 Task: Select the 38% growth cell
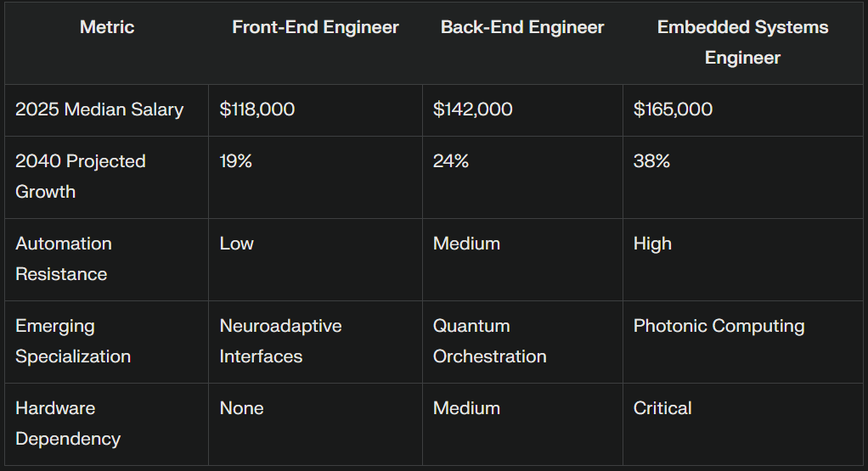coord(651,161)
